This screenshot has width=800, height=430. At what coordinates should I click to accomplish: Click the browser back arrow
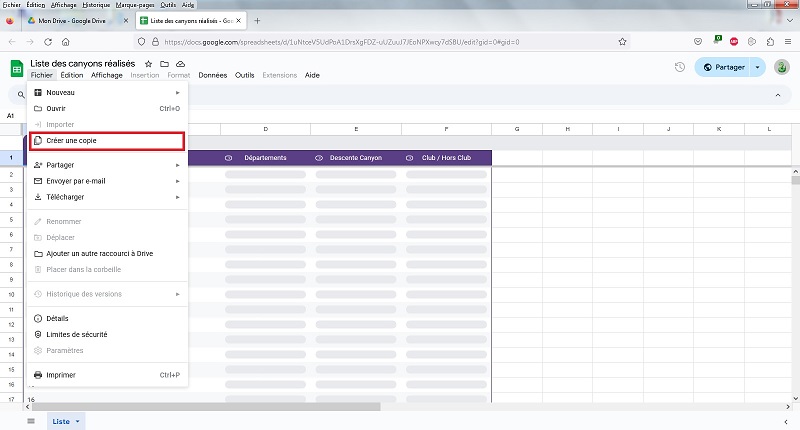point(12,42)
